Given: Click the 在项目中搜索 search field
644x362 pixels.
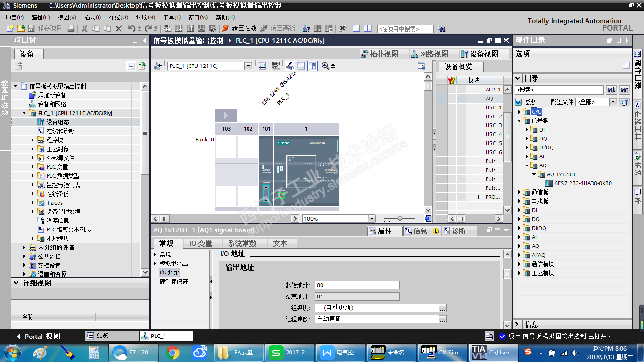Looking at the screenshot, I should tap(405, 29).
